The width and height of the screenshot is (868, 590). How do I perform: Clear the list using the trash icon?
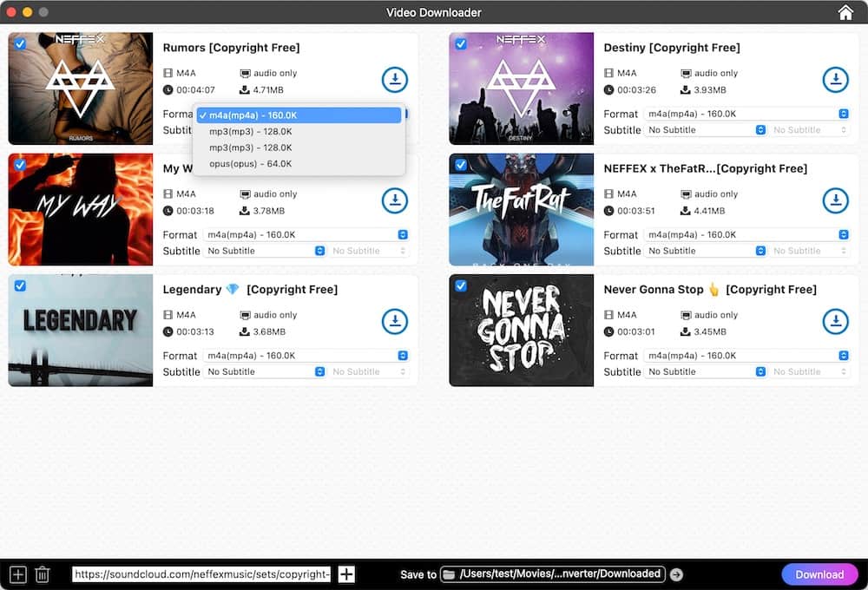coord(43,574)
